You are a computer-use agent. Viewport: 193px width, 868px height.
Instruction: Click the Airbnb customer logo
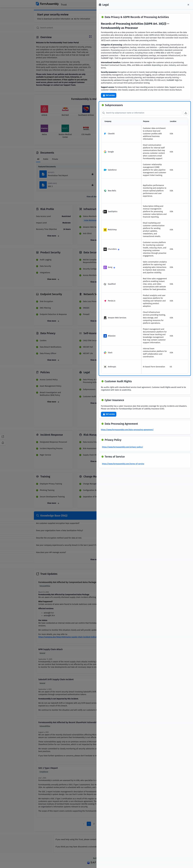pyautogui.click(x=44, y=109)
